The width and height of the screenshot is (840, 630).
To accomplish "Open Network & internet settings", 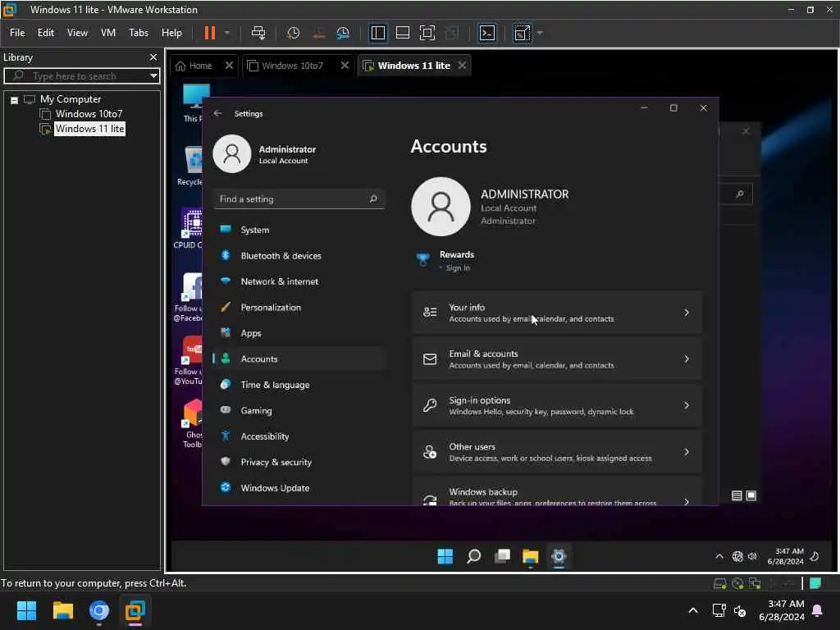I will click(x=299, y=281).
